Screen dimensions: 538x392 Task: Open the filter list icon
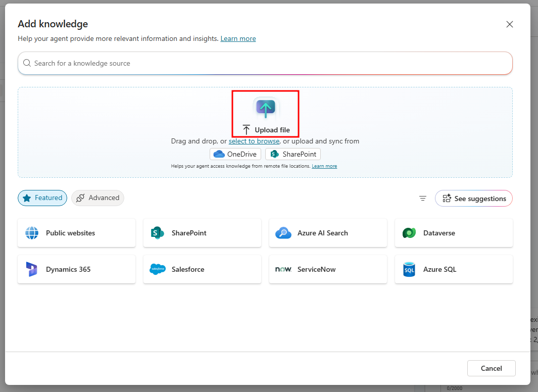tap(423, 198)
